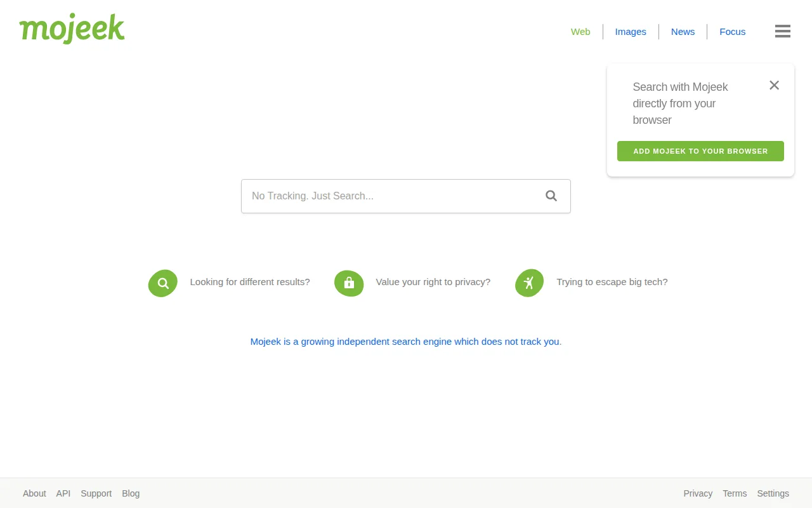Switch to the News search tab
Screen dimensions: 812x508
pyautogui.click(x=683, y=32)
